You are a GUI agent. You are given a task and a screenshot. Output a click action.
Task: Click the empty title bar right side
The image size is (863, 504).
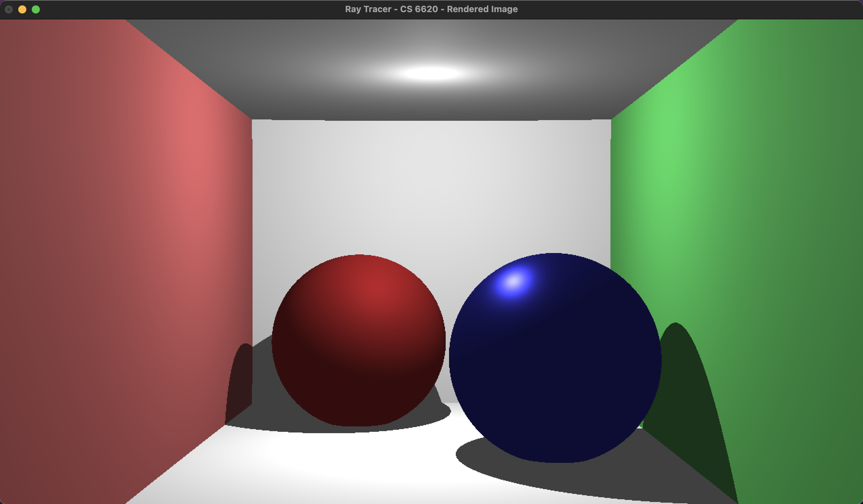point(719,9)
